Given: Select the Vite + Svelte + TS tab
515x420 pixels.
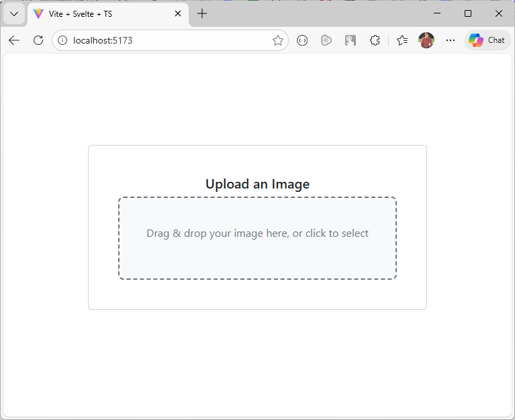Looking at the screenshot, I should pyautogui.click(x=108, y=14).
